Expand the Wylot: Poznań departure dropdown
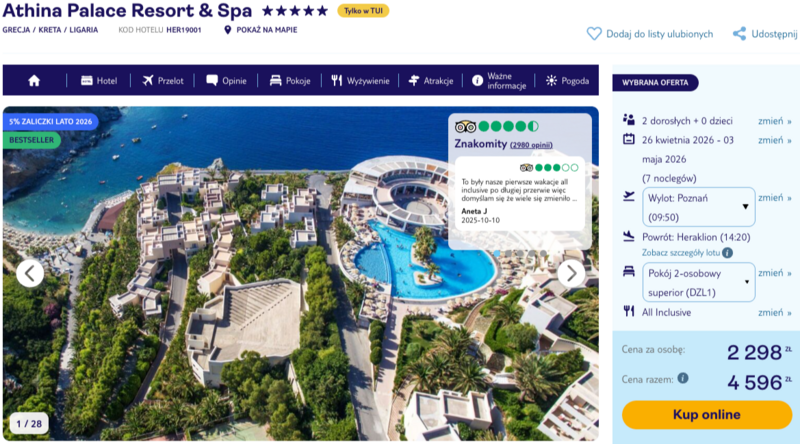Viewport: 800px width, 444px height. click(x=698, y=207)
